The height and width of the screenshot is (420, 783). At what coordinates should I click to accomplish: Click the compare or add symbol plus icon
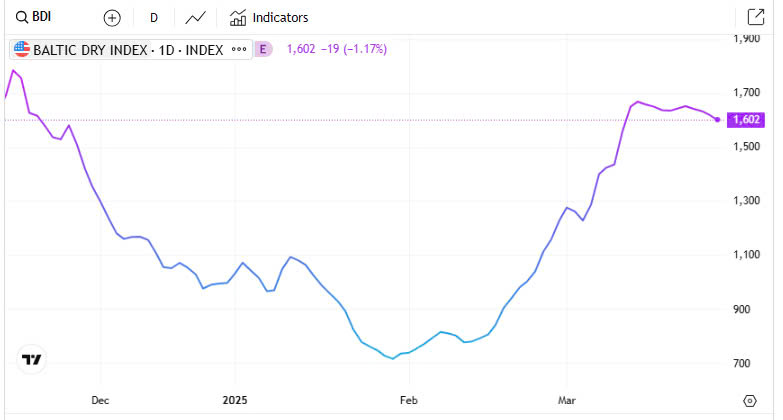click(112, 18)
